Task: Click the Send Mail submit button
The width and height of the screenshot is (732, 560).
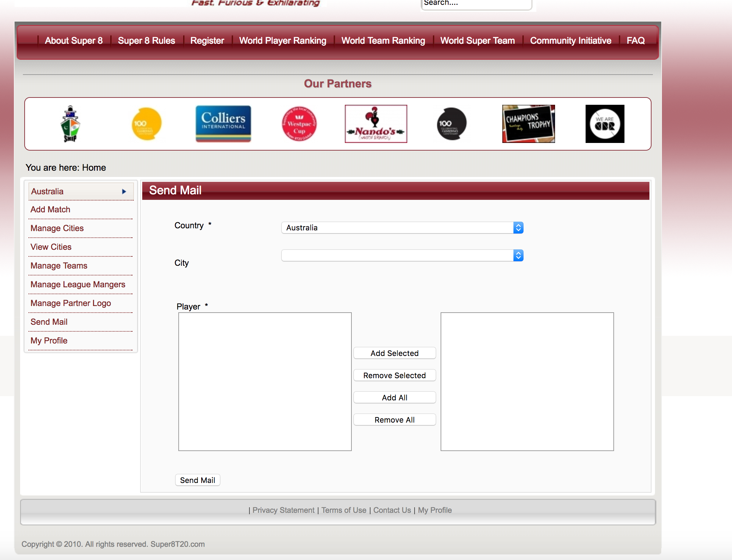Action: tap(197, 480)
